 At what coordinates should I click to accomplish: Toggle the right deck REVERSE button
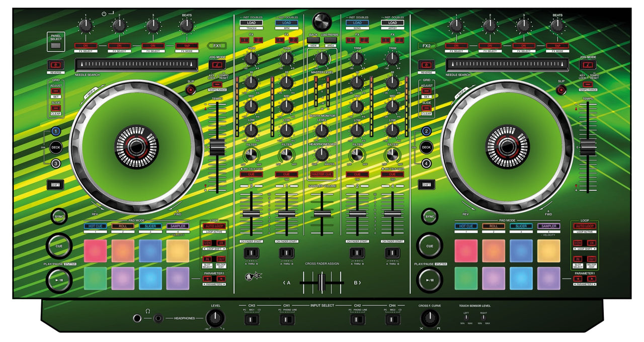click(427, 65)
